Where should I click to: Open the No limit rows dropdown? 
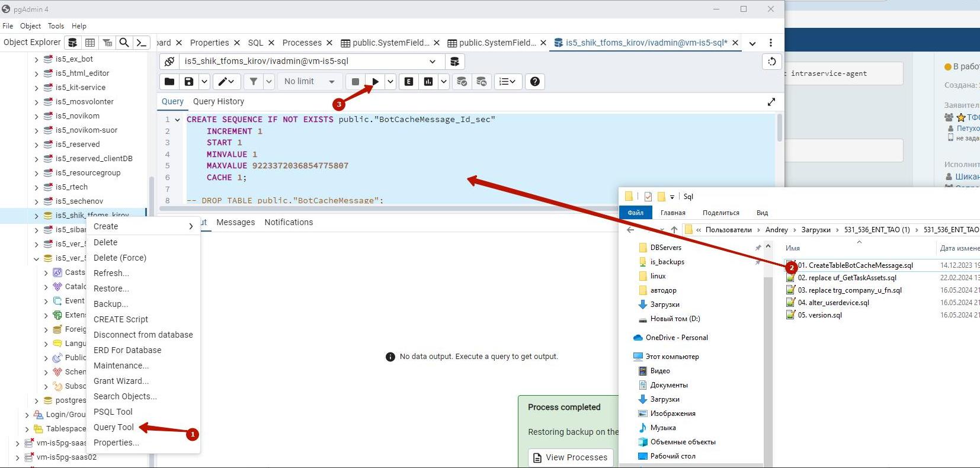309,82
